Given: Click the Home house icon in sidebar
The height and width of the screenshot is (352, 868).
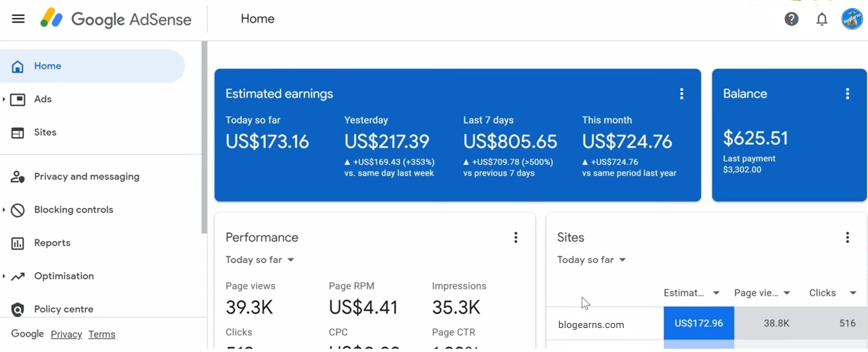Looking at the screenshot, I should [18, 66].
